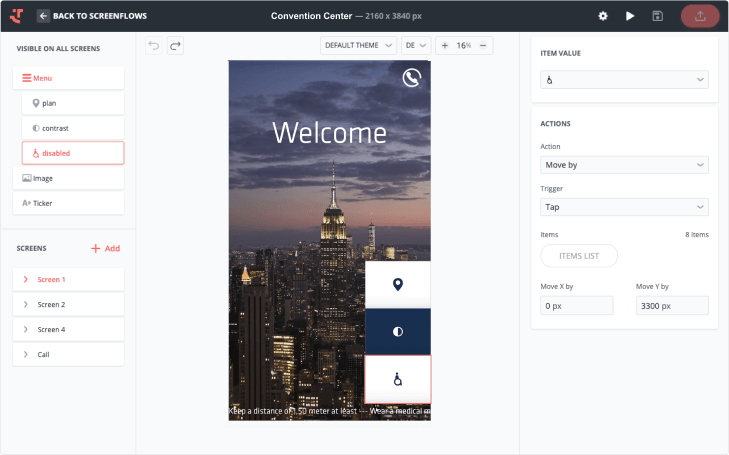The height and width of the screenshot is (455, 729).
Task: Expand Screen 1 in screens list
Action: (26, 279)
